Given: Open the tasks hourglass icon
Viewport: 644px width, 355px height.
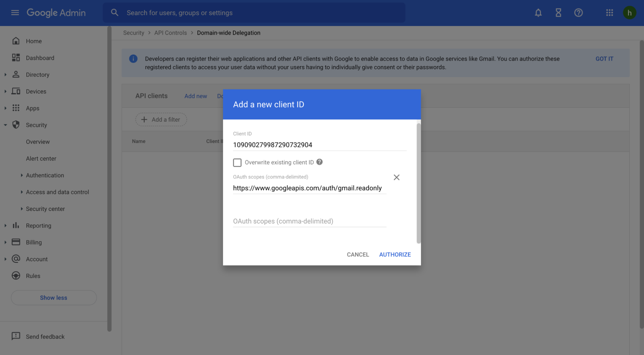Looking at the screenshot, I should point(558,13).
